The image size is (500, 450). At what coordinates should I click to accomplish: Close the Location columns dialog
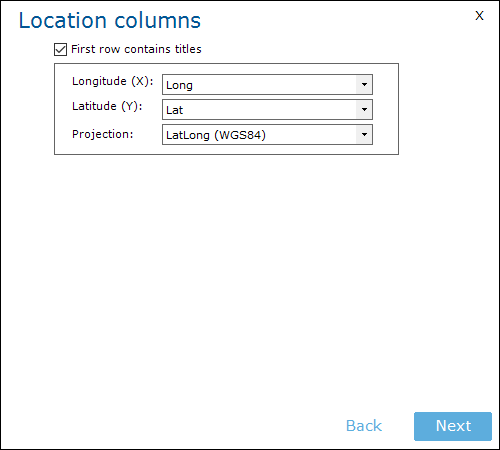click(479, 16)
